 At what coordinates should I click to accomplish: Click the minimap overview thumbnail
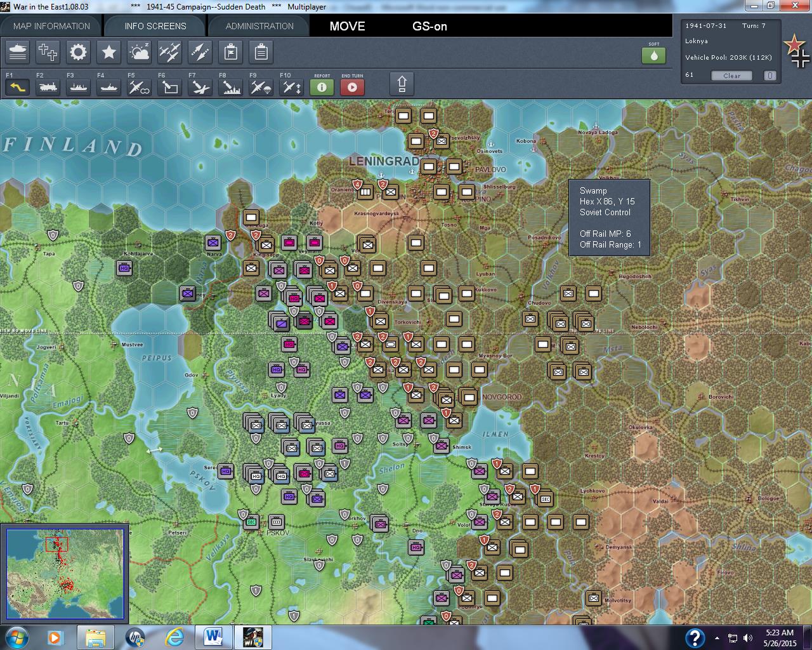coord(65,573)
